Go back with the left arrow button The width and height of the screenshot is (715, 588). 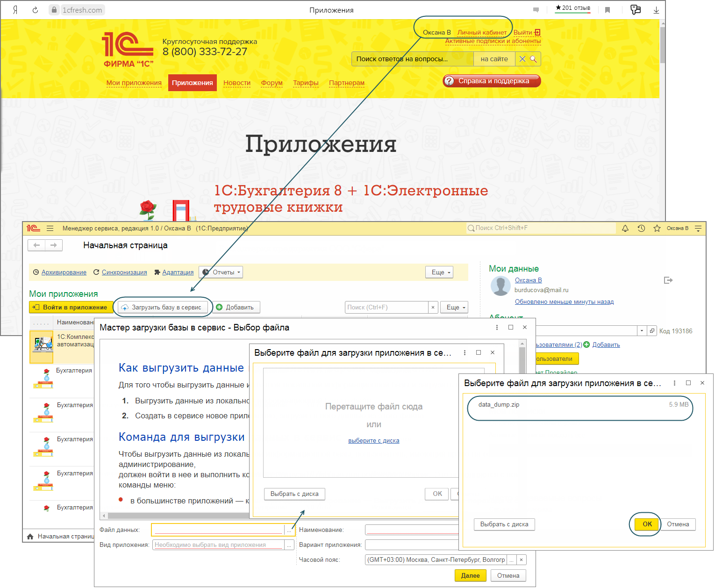36,245
